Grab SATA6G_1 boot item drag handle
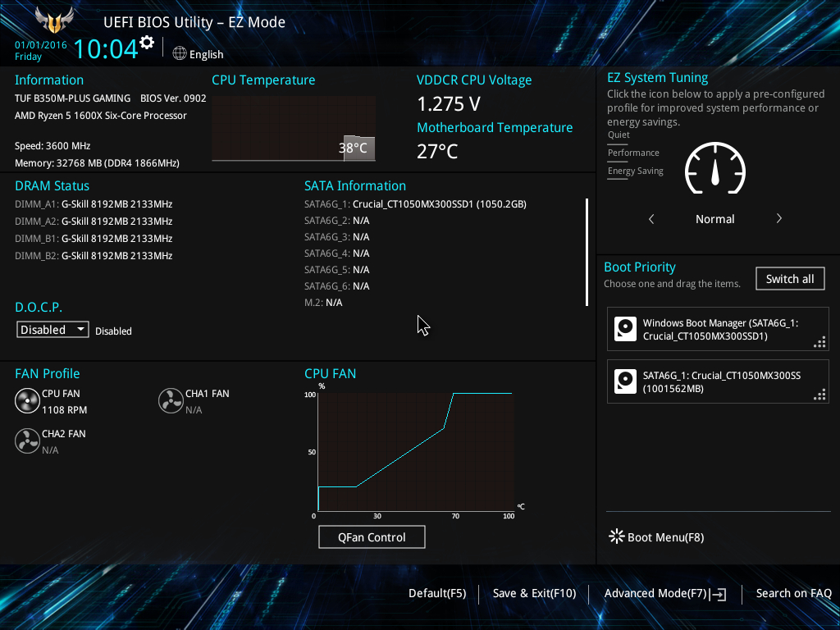The height and width of the screenshot is (630, 840). (819, 395)
